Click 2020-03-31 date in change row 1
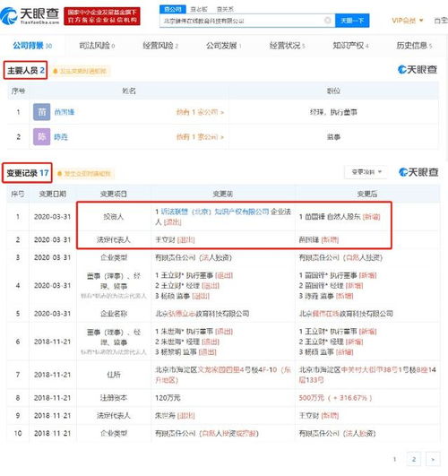Screen dimensions: 448x476 [52, 217]
